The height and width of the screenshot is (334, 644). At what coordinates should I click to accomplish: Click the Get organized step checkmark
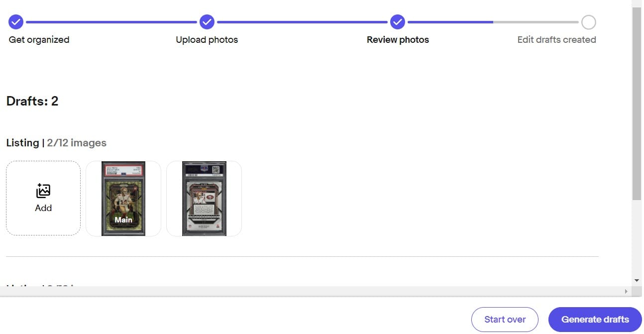[x=16, y=22]
